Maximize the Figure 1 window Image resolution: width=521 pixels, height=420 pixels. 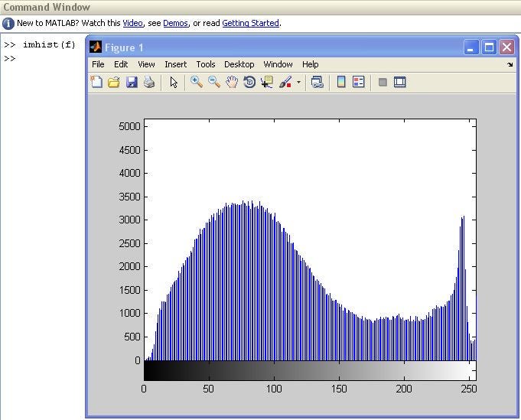pyautogui.click(x=489, y=47)
